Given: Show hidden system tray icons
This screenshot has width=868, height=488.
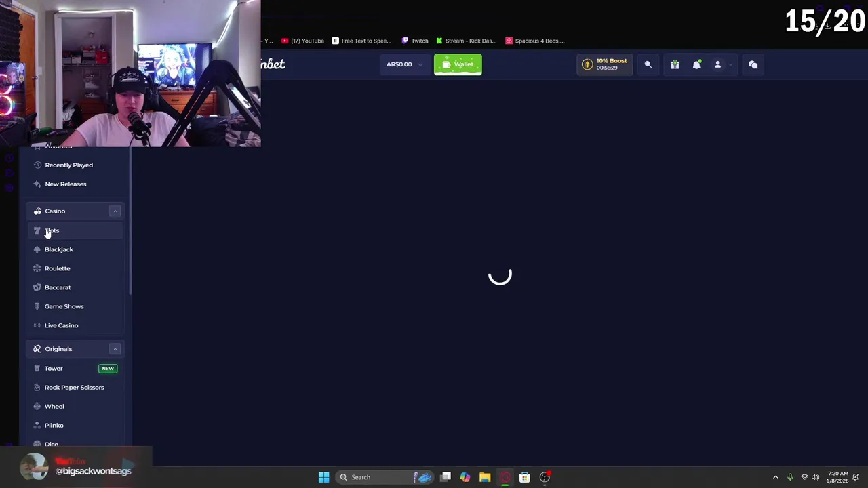Looking at the screenshot, I should 776,477.
